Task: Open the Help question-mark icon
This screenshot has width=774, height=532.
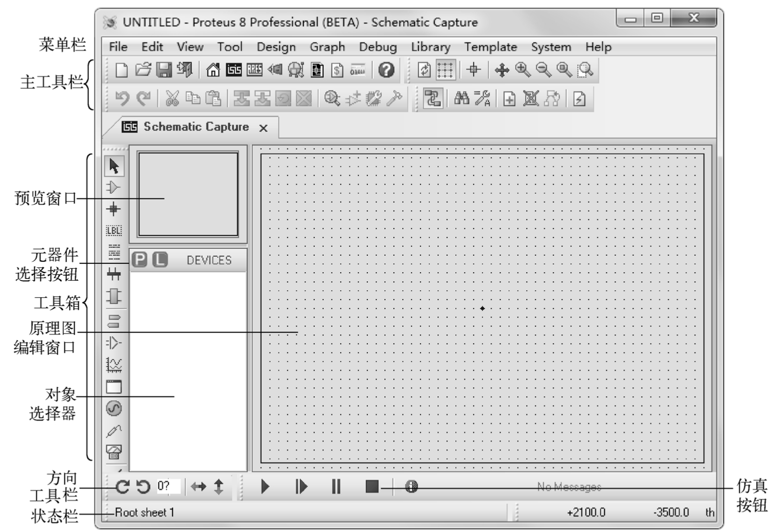Action: coord(386,69)
